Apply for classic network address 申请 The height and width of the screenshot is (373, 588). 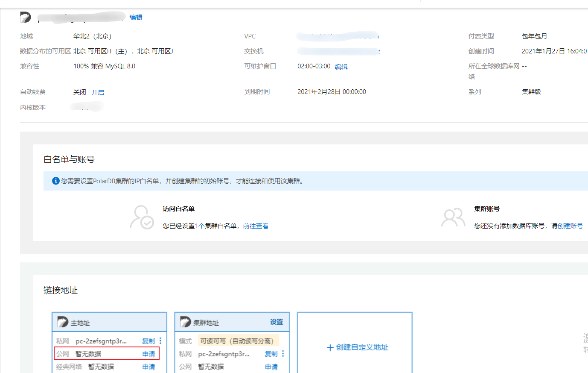pos(148,367)
